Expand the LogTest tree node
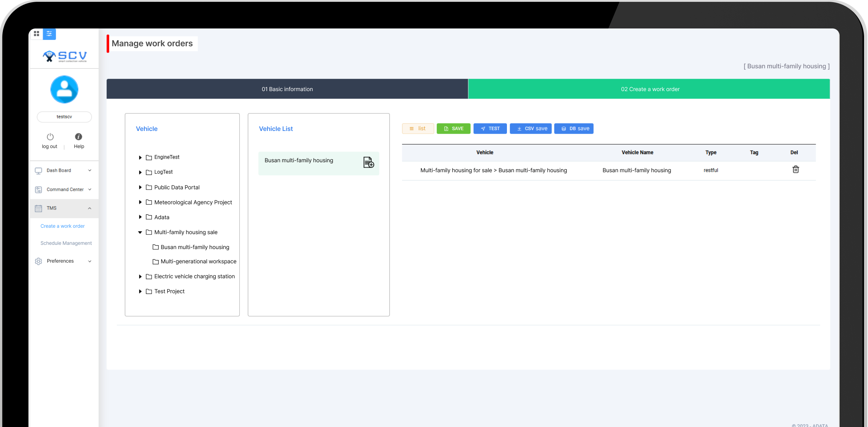Image resolution: width=868 pixels, height=427 pixels. [140, 172]
